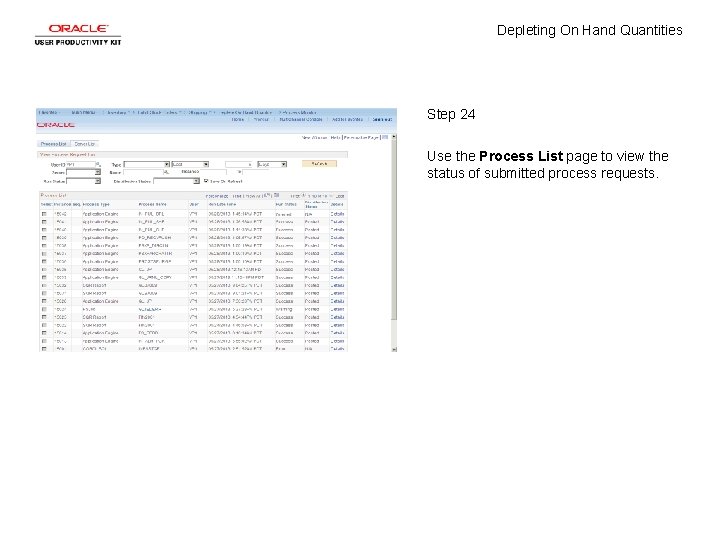
Task: Toggle the Save On Refresh checkbox
Action: (x=206, y=181)
